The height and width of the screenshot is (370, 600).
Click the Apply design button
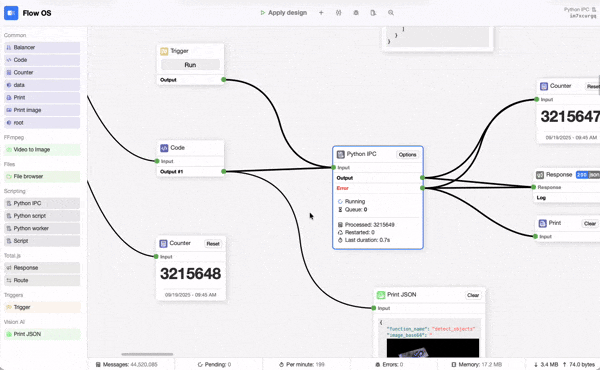(284, 13)
